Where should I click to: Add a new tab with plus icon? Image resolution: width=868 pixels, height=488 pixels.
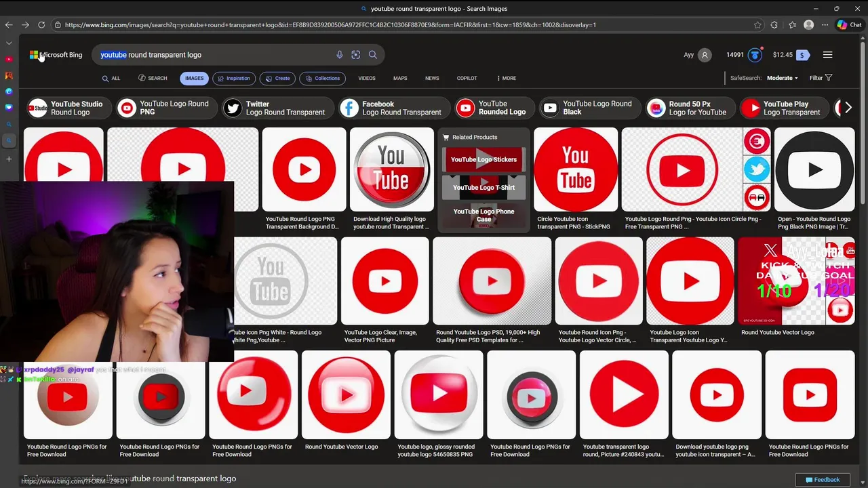pos(9,159)
